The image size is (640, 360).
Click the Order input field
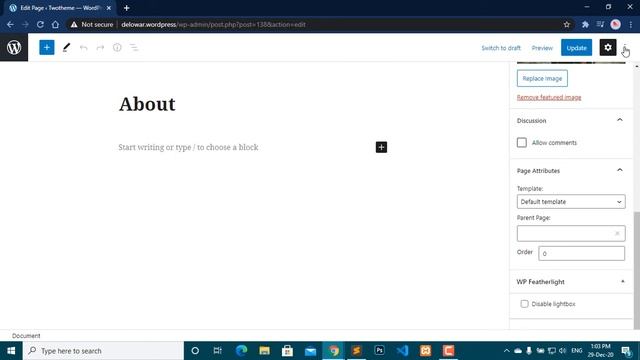tap(581, 253)
